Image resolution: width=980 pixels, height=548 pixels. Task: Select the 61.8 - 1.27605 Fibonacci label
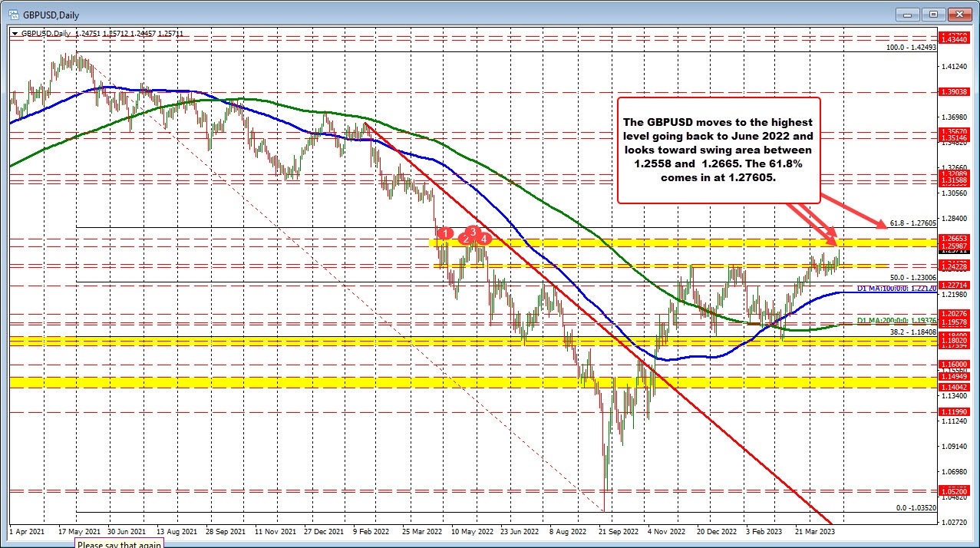pos(913,223)
